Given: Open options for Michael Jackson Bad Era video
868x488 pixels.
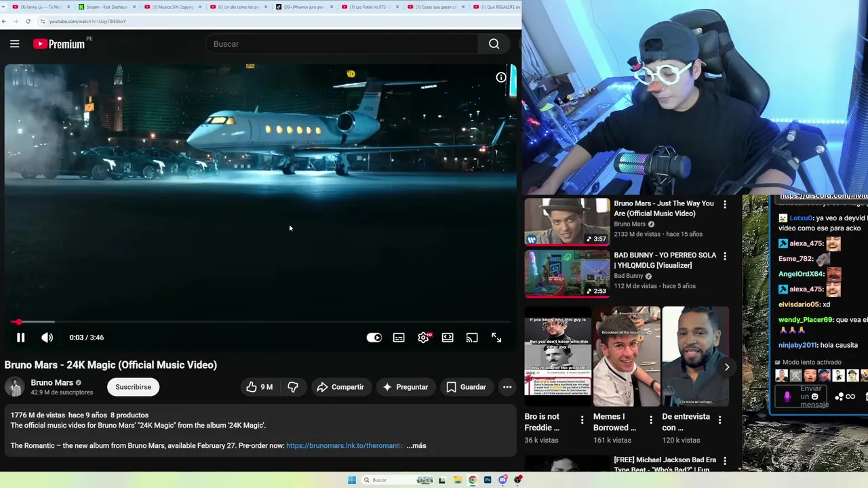Looking at the screenshot, I should 725,460.
